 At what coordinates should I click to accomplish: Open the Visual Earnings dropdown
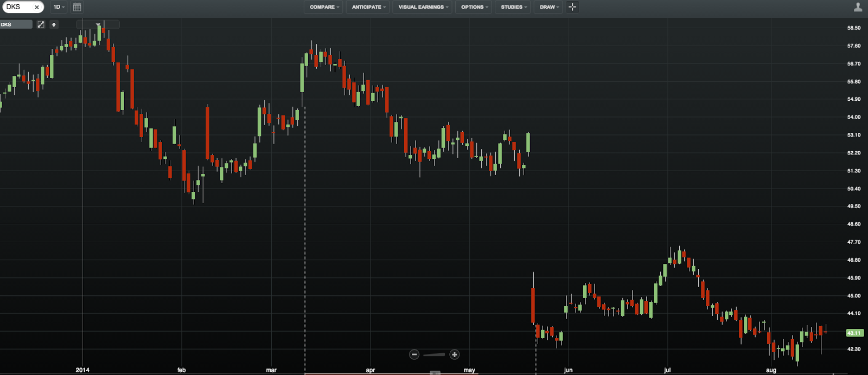[423, 7]
